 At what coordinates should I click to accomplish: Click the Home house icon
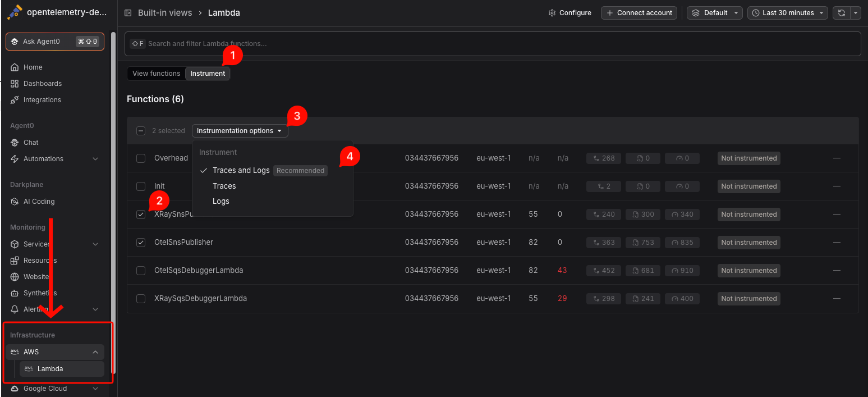pos(15,67)
